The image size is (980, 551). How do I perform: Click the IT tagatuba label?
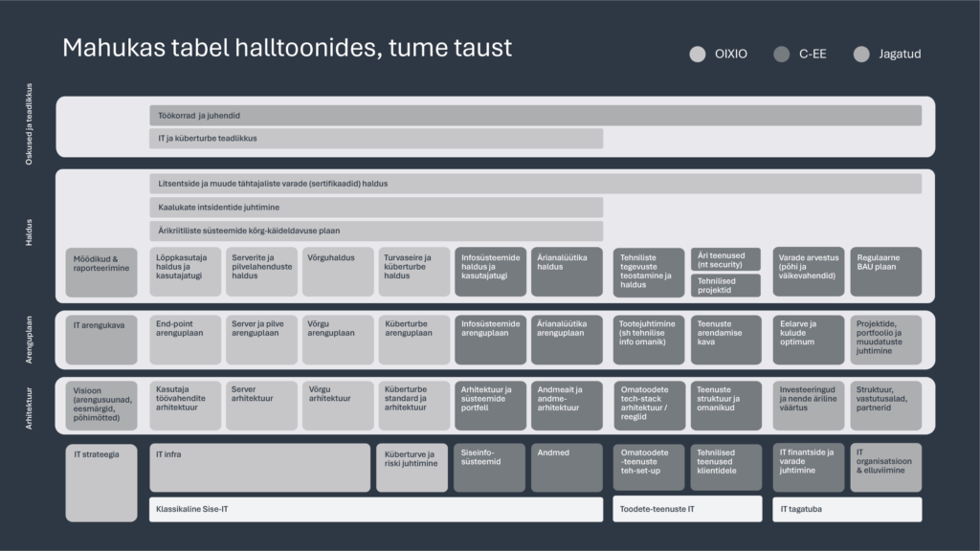tap(847, 509)
